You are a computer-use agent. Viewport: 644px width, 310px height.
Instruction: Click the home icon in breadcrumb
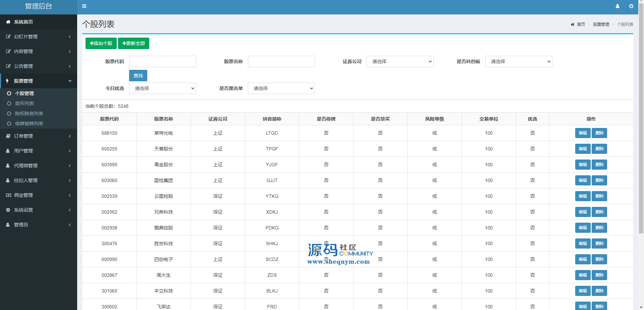[572, 25]
